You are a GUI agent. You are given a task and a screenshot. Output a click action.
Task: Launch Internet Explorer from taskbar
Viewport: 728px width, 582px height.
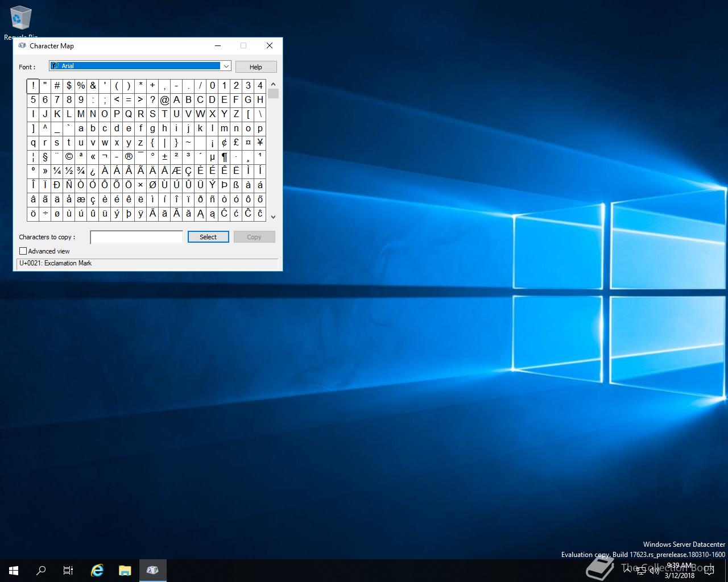pyautogui.click(x=97, y=570)
